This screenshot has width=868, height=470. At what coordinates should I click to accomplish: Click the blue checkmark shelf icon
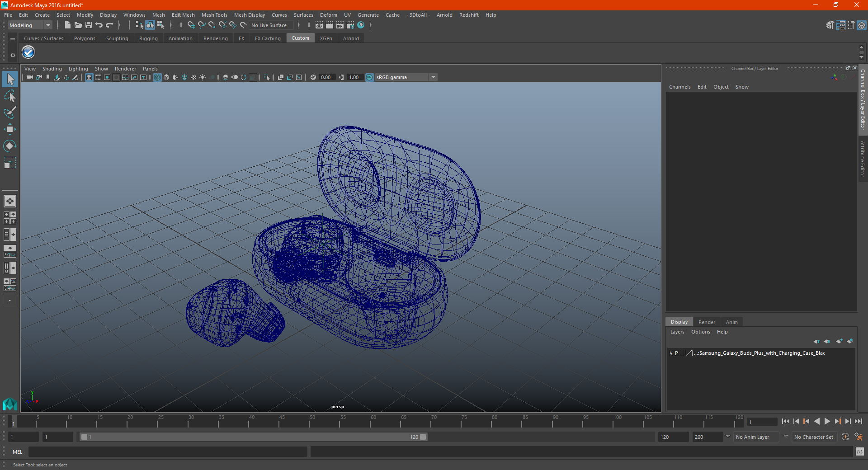coord(28,52)
